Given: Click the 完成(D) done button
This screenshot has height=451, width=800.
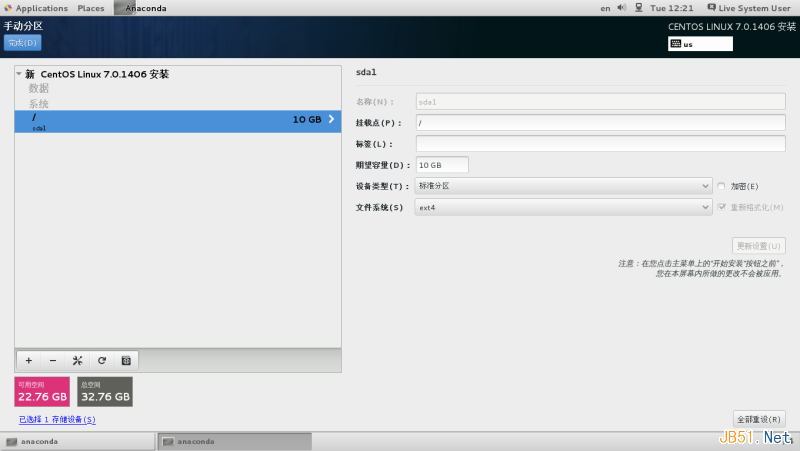Looking at the screenshot, I should 22,43.
